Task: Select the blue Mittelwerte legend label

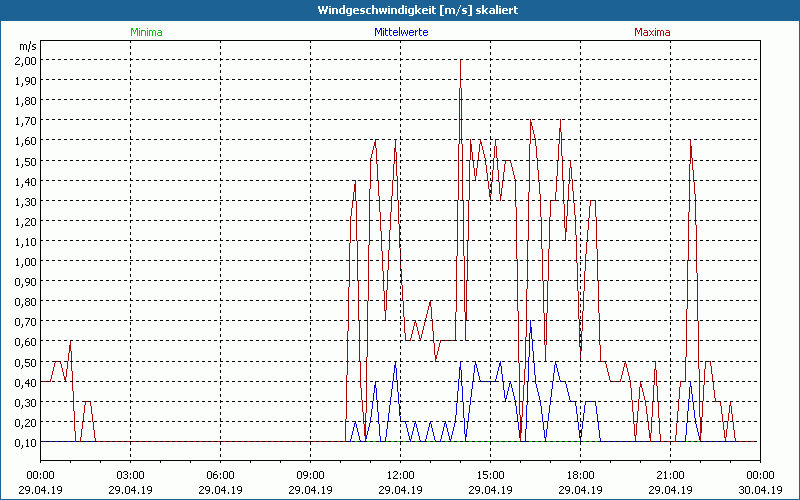Action: pos(401,32)
